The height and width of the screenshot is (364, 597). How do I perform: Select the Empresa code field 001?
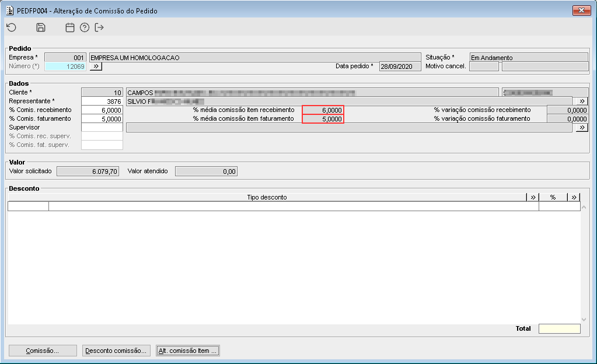(65, 58)
